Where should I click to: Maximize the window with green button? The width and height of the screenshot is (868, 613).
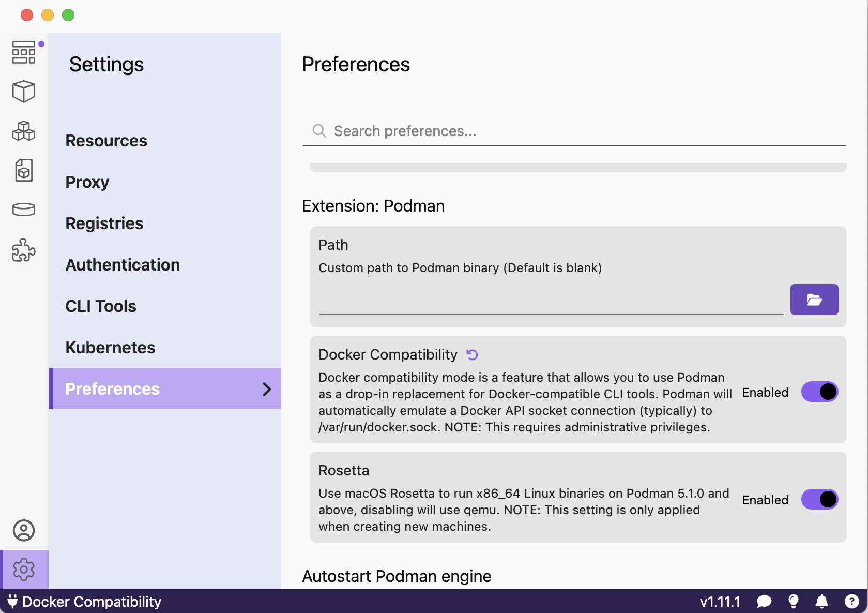(x=68, y=15)
